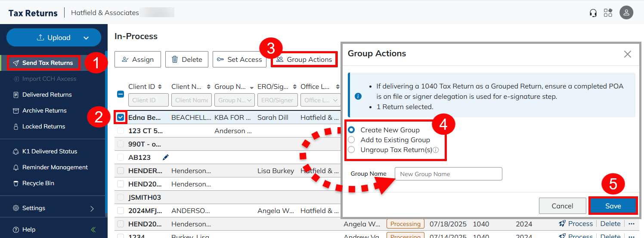Expand the Settings submenu
This screenshot has width=644, height=238.
[92, 208]
